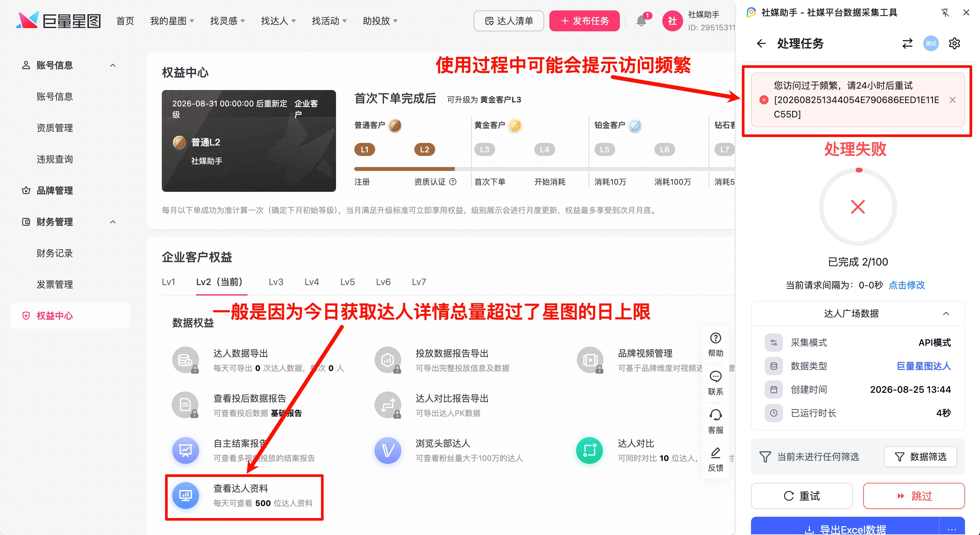Collapse the 达人广场数据 section
980x535 pixels.
pos(946,313)
